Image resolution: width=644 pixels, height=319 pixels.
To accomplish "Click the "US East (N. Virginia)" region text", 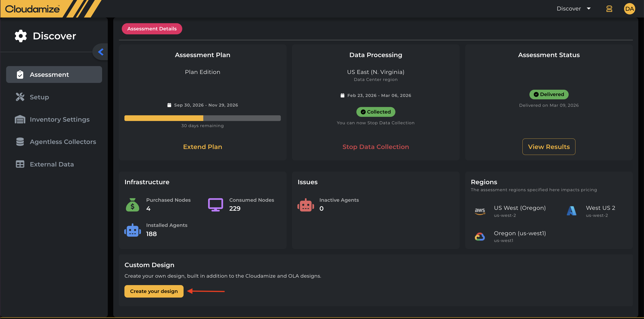I will coord(375,72).
